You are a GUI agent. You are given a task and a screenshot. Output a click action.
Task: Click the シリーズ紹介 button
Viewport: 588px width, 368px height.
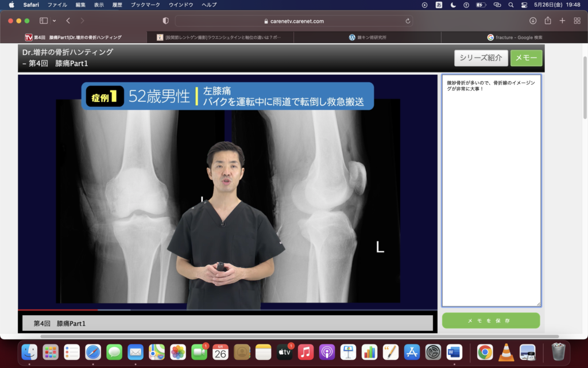coord(481,58)
